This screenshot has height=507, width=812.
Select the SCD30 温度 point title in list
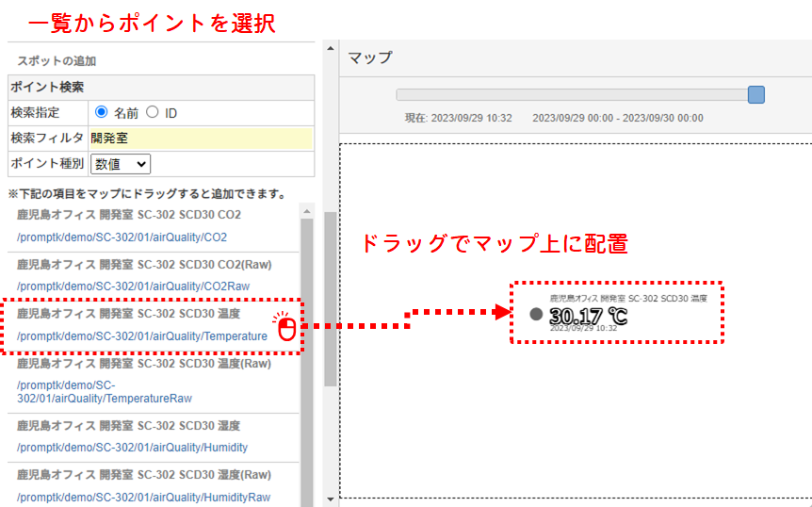pyautogui.click(x=128, y=313)
